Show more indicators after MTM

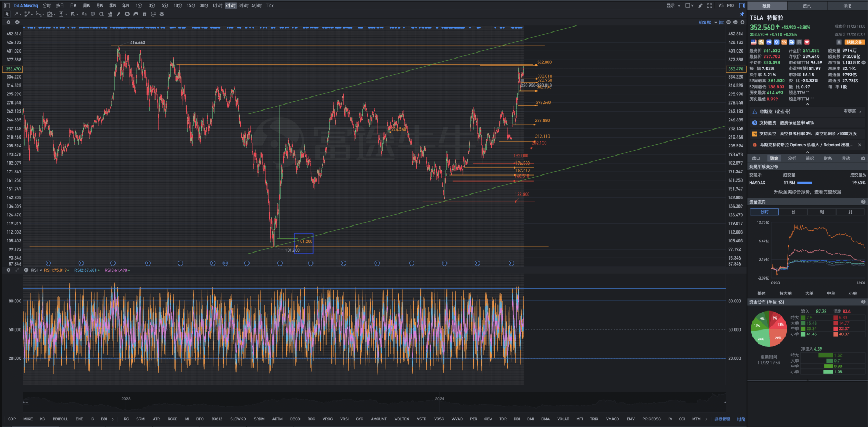706,419
